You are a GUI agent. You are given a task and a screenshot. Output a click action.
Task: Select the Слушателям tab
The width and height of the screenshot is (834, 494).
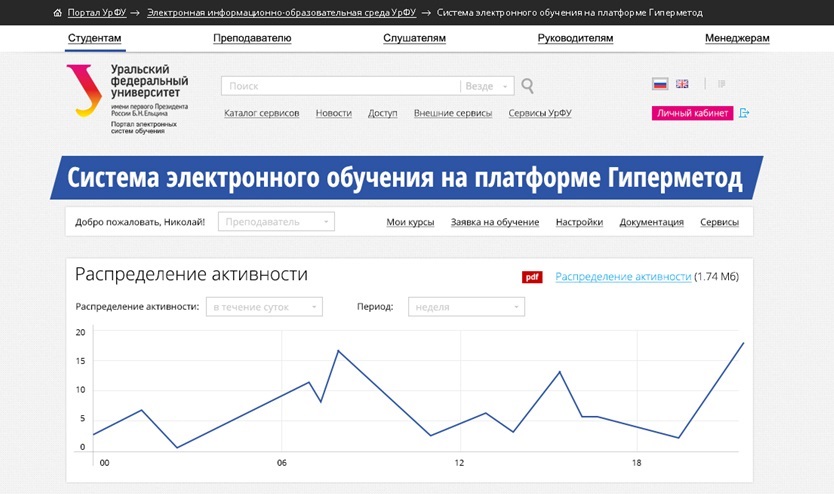point(414,38)
